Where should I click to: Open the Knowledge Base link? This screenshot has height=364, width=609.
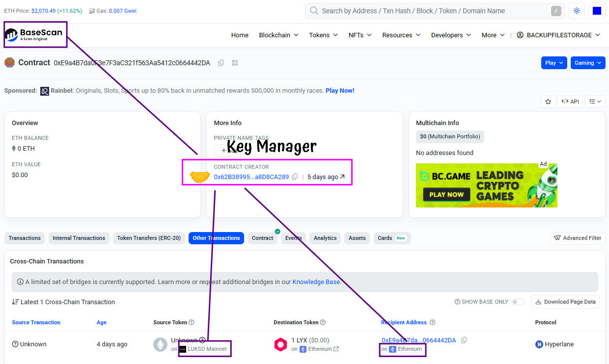[316, 282]
